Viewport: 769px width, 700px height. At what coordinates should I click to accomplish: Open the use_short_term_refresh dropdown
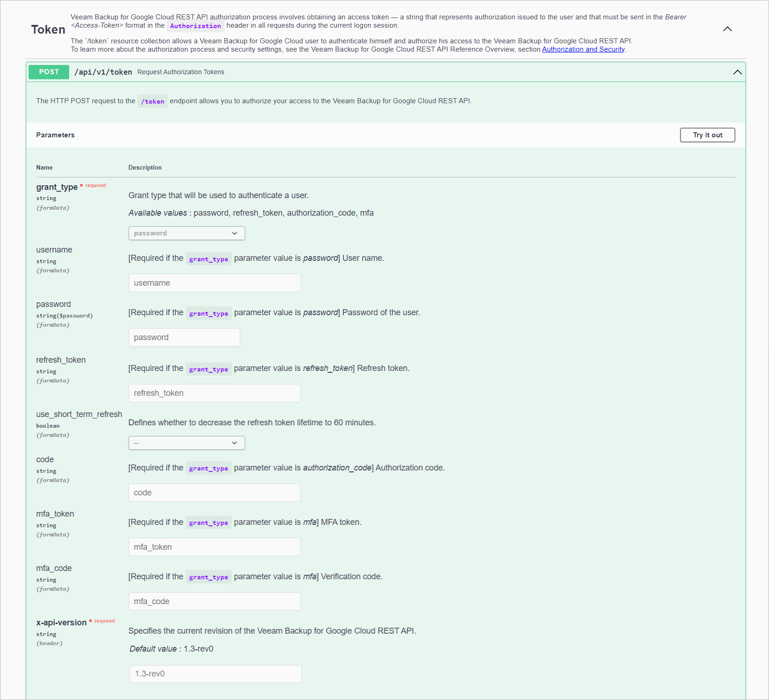pyautogui.click(x=187, y=443)
